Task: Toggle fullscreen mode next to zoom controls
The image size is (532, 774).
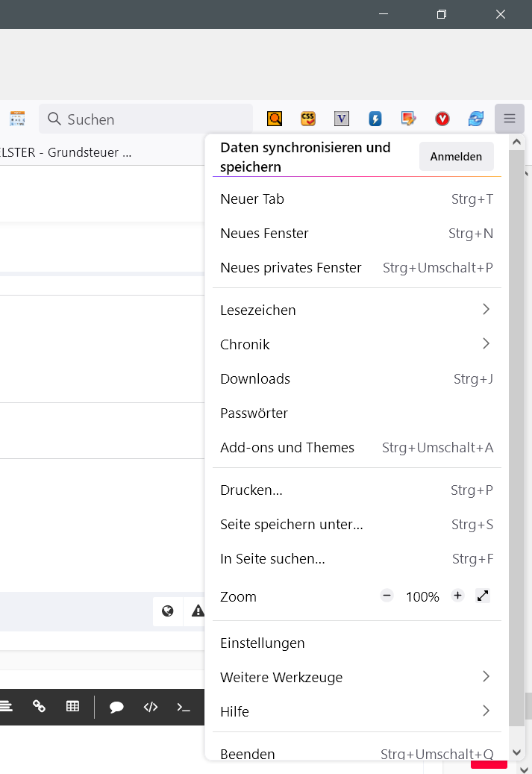Action: pyautogui.click(x=483, y=596)
